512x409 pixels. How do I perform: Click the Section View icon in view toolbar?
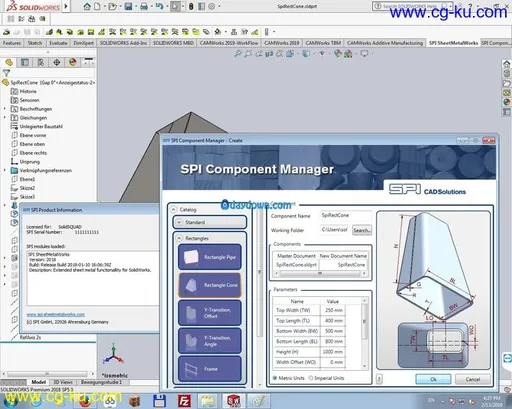click(269, 53)
